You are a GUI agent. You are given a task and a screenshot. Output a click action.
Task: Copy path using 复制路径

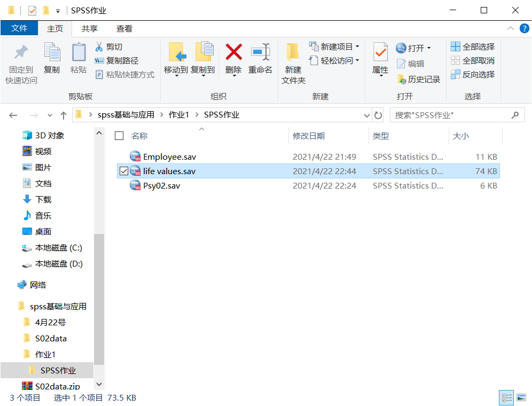[116, 60]
